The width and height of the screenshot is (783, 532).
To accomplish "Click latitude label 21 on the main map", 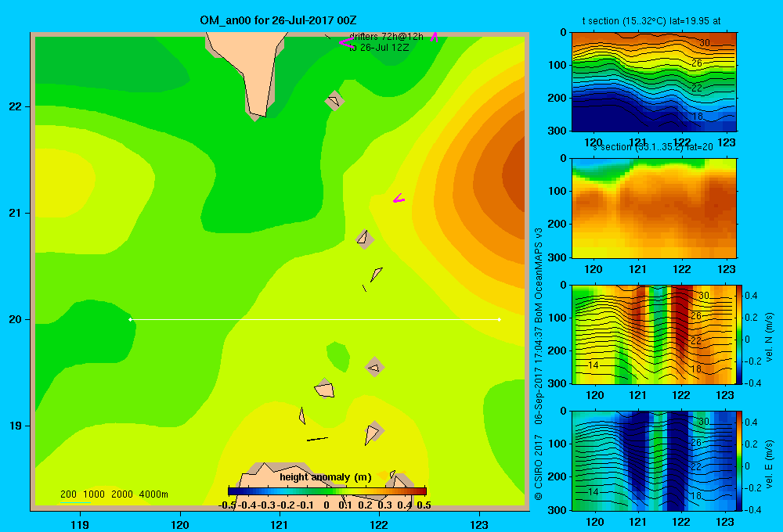I will (16, 213).
